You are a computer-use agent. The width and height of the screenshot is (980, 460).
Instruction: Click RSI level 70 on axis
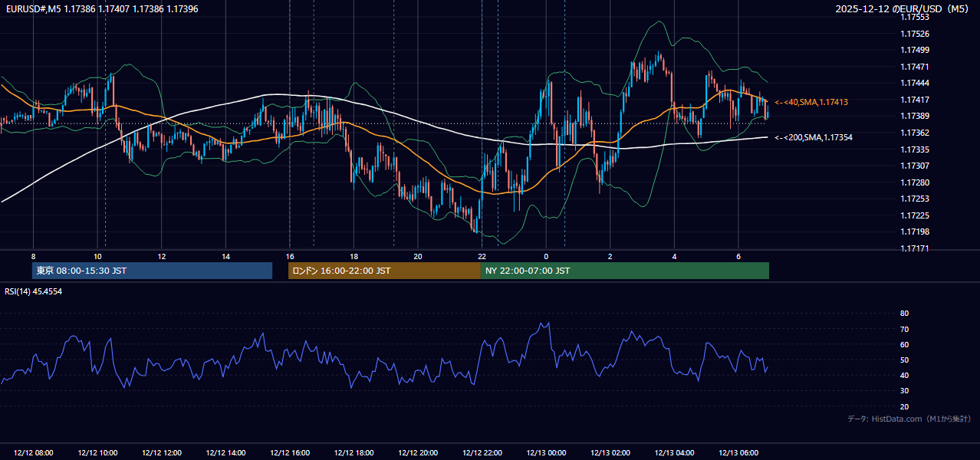click(904, 329)
